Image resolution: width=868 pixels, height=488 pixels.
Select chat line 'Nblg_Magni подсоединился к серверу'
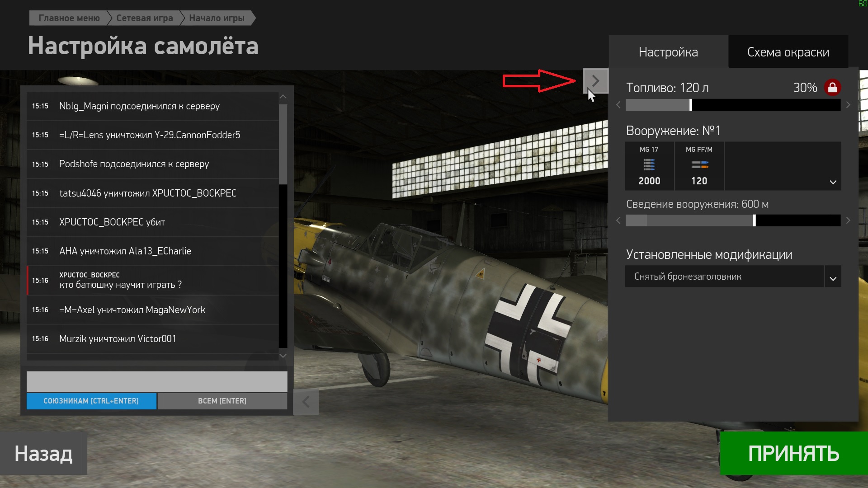coord(152,106)
